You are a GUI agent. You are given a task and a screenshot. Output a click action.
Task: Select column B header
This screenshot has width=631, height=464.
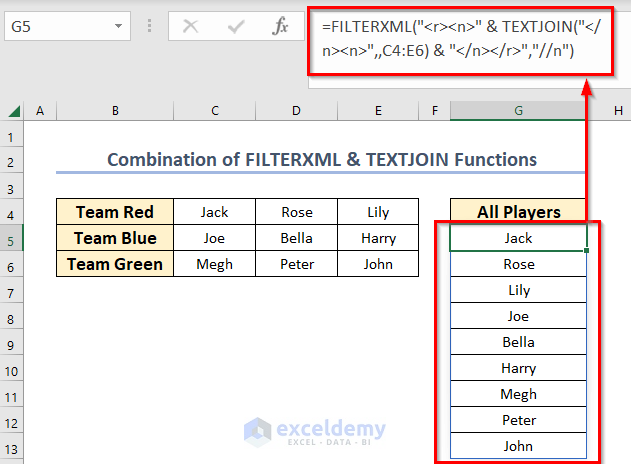click(x=115, y=111)
